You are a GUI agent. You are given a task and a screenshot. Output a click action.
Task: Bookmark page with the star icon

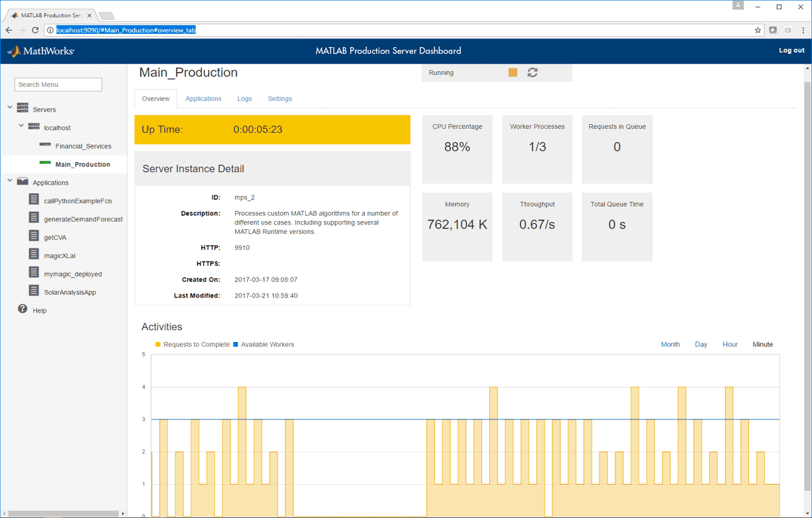point(758,30)
